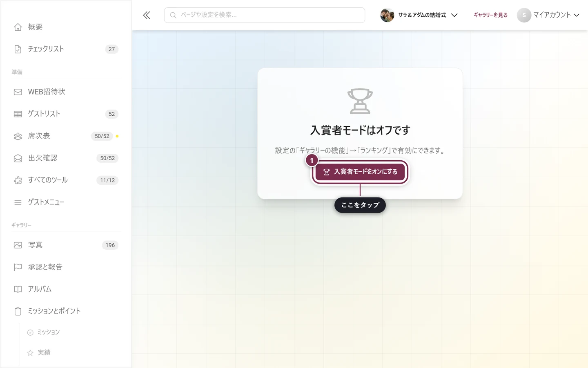Select 出欠確認 in the sidebar

66,158
